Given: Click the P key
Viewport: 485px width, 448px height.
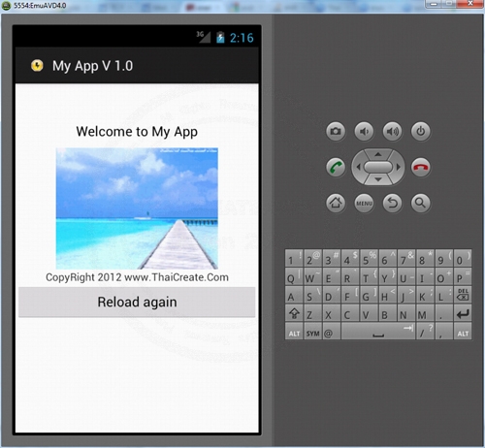Looking at the screenshot, I should (x=463, y=276).
